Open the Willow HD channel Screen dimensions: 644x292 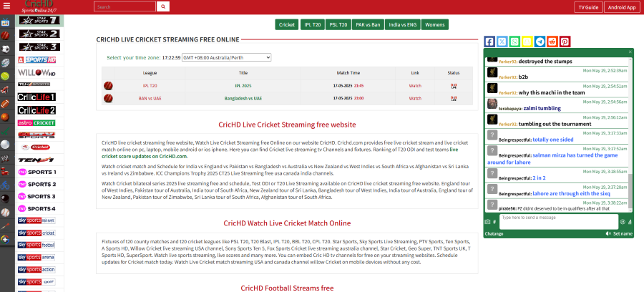click(x=36, y=73)
